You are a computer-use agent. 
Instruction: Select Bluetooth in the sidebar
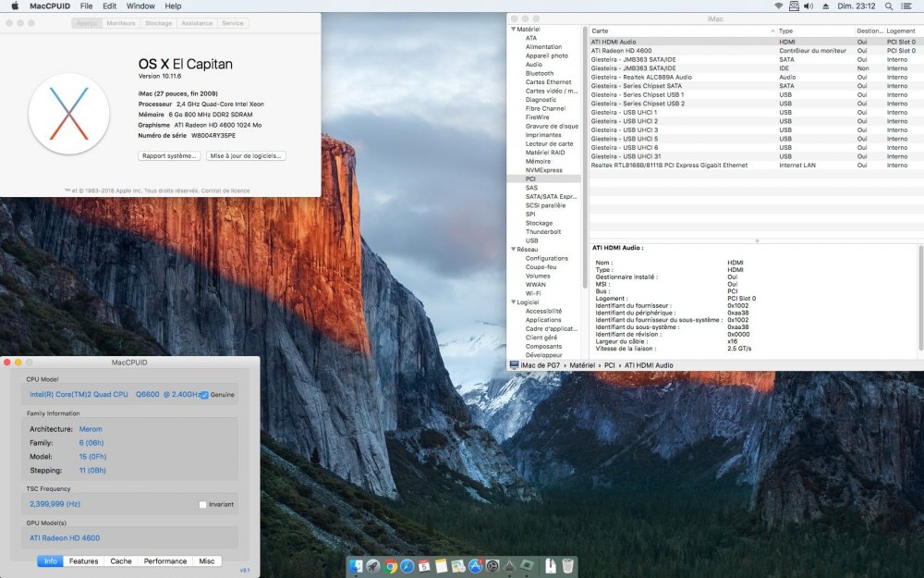(x=540, y=73)
